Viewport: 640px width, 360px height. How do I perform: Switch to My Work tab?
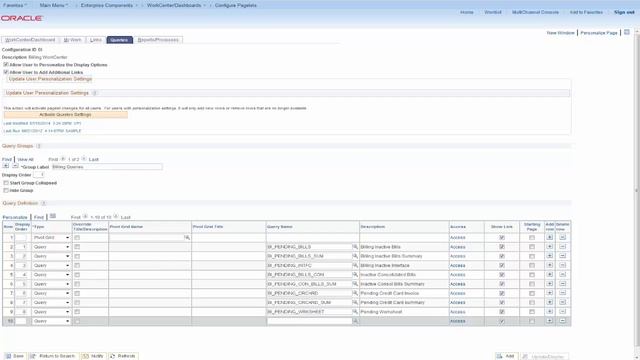[73, 40]
